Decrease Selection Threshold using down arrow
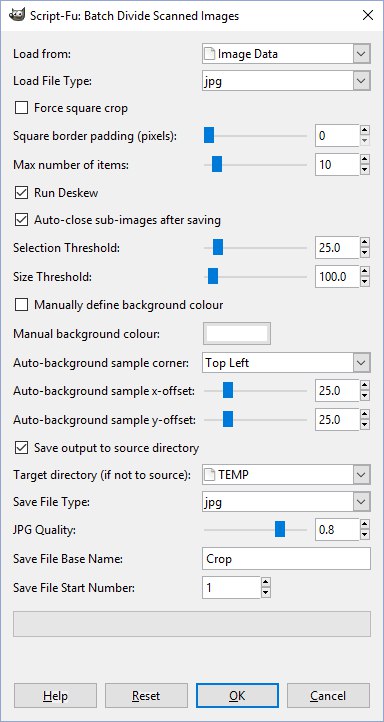Image resolution: width=384 pixels, height=722 pixels. tap(365, 253)
